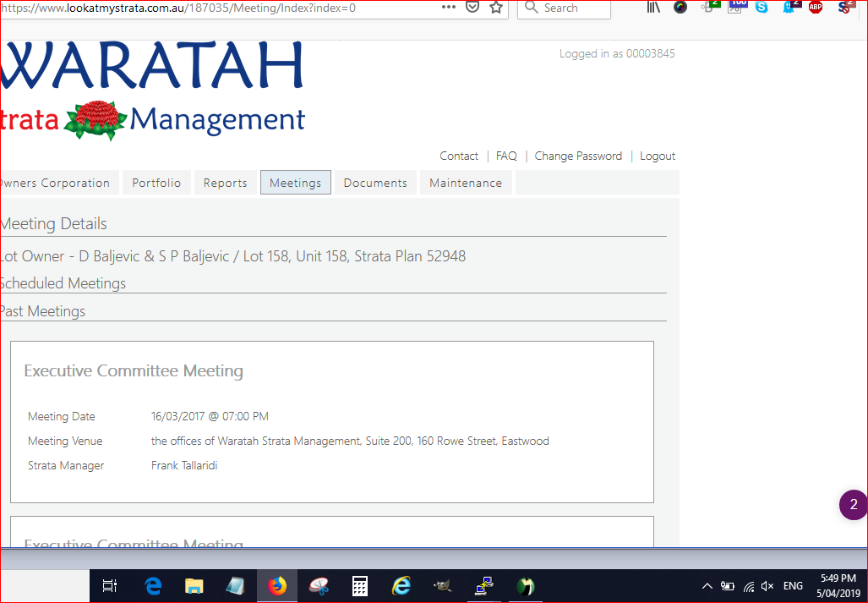
Task: Open the network computers app in taskbar
Action: [x=484, y=586]
